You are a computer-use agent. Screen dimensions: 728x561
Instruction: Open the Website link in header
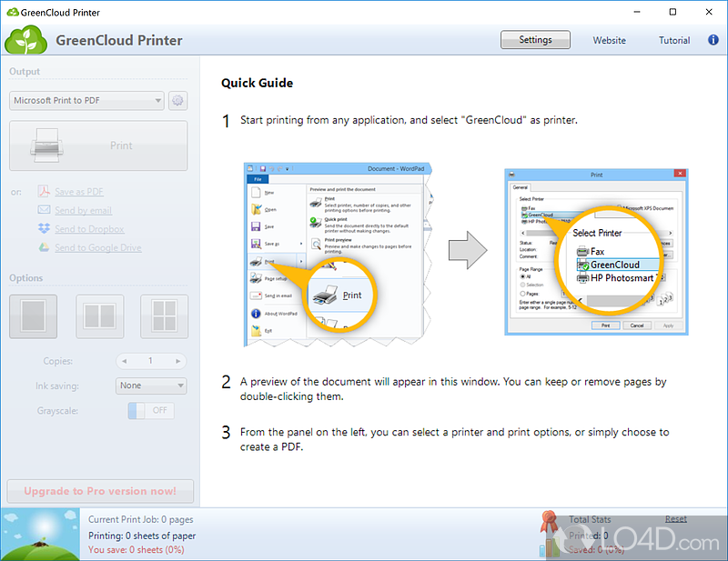pos(609,40)
